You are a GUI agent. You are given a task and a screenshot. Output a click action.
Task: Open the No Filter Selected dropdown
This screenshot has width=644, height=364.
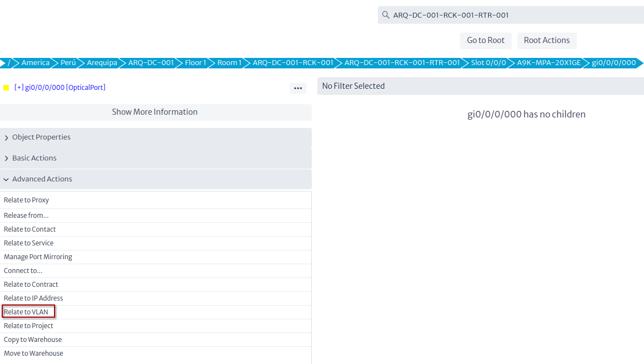point(480,86)
